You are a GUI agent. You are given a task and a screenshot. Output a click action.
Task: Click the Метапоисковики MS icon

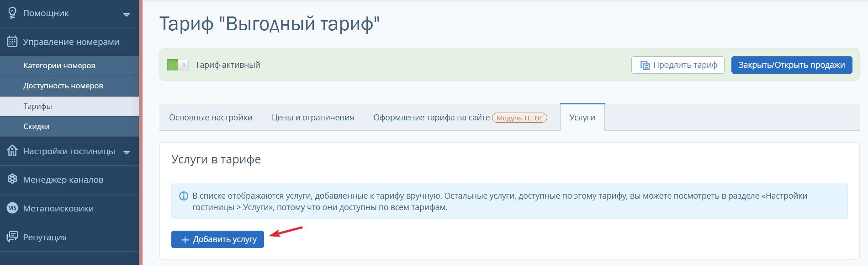[12, 208]
